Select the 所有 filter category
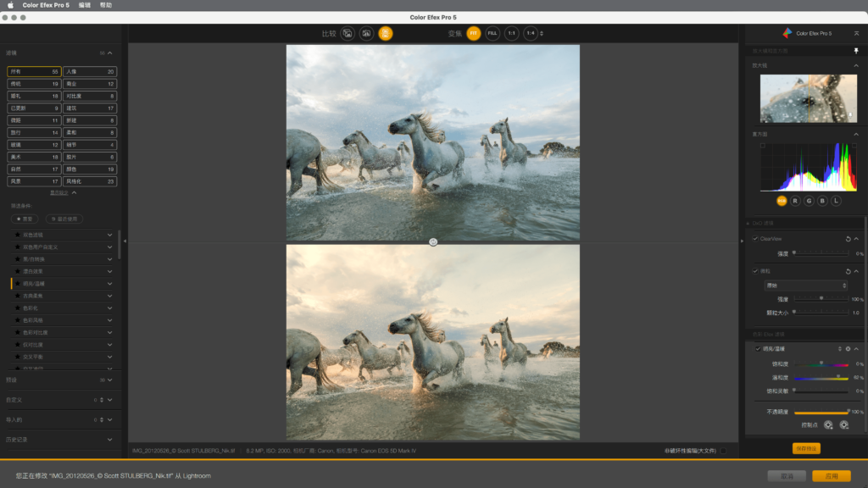The height and width of the screenshot is (488, 868). pos(34,71)
